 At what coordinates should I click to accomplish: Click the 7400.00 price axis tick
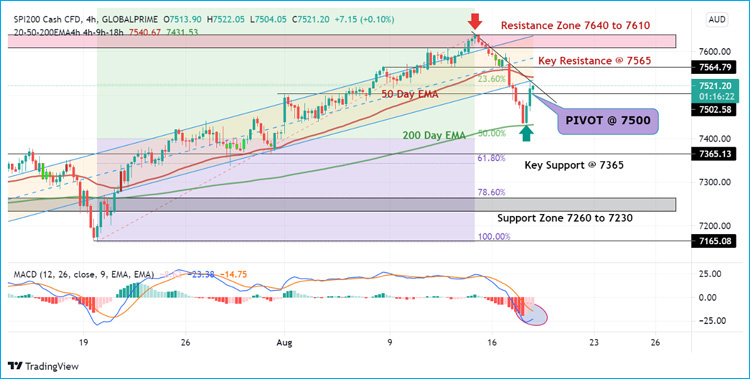[x=714, y=139]
